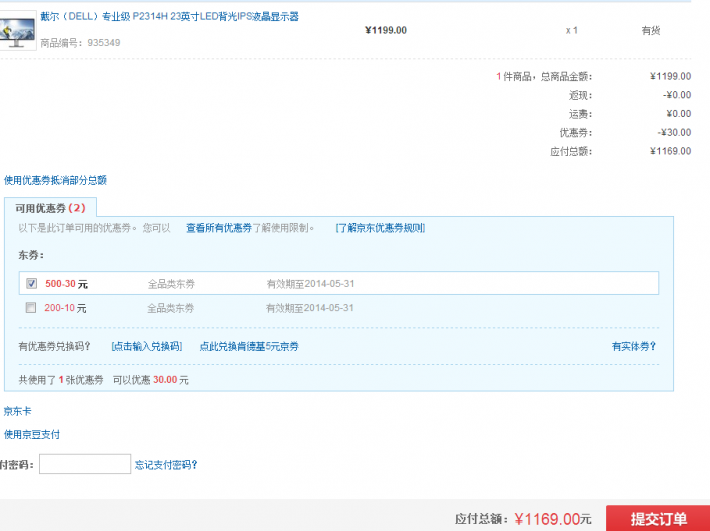Open 了解京东优惠券规则 link
The width and height of the screenshot is (710, 531).
pos(380,228)
